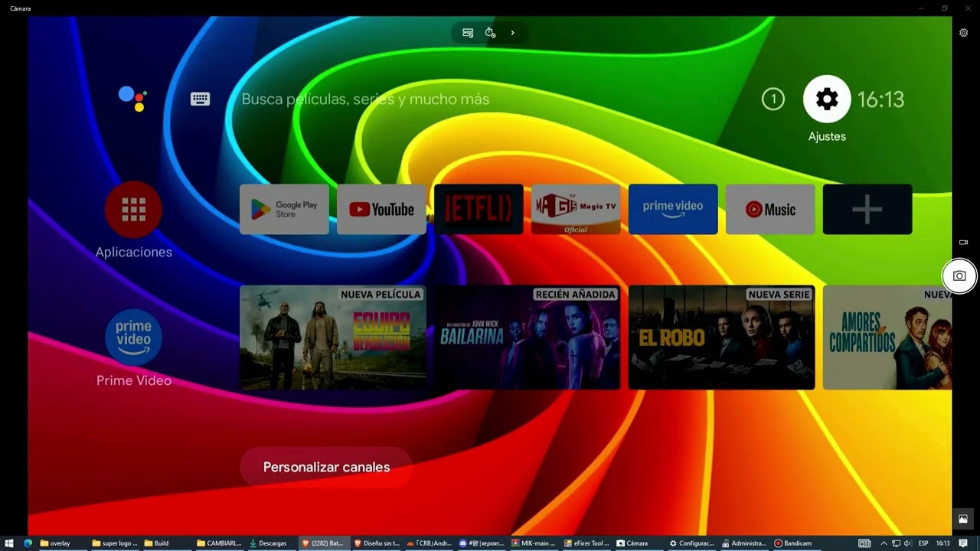Image resolution: width=980 pixels, height=551 pixels.
Task: Open Configuración from the taskbar
Action: (691, 543)
